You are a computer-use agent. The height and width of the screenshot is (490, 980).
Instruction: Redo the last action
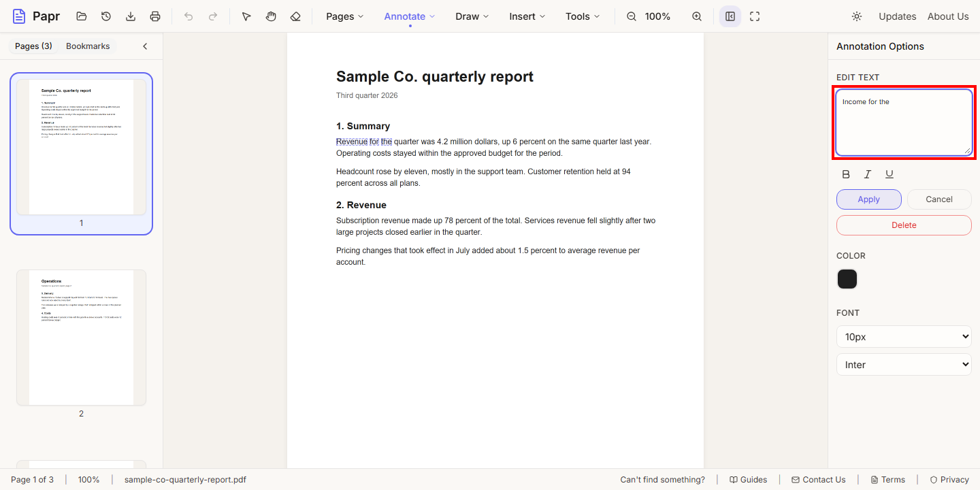[213, 16]
